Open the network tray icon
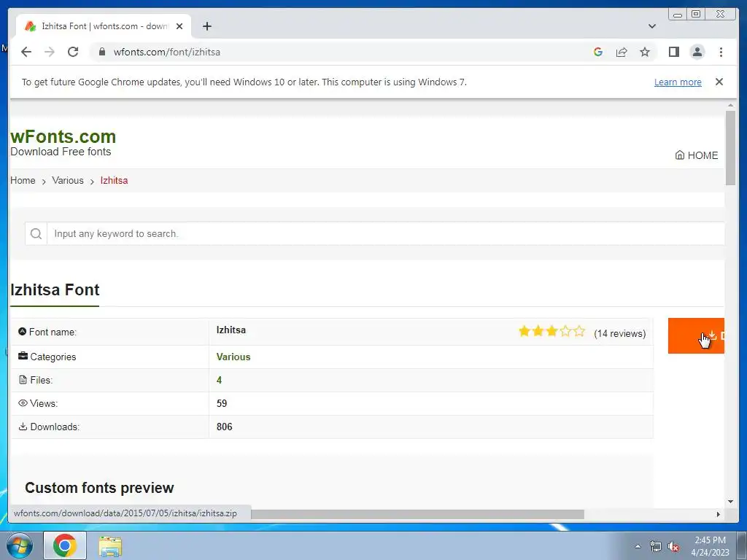This screenshot has width=747, height=560. [x=656, y=546]
